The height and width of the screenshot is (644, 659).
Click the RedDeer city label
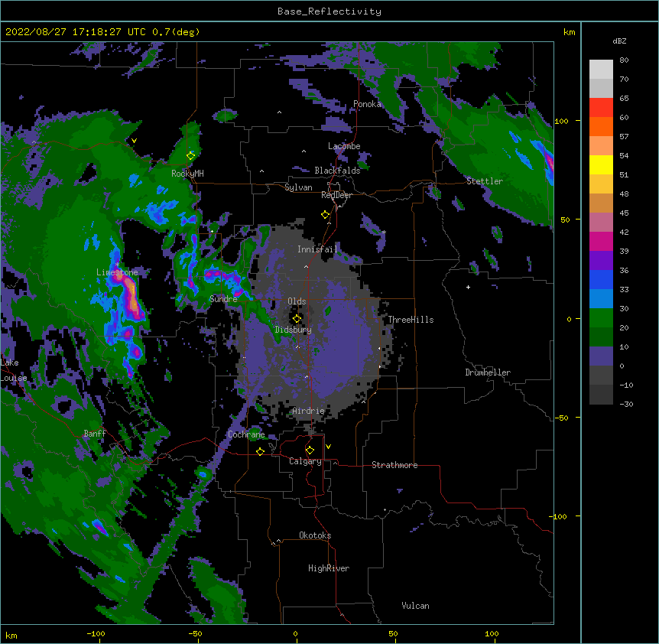click(336, 195)
